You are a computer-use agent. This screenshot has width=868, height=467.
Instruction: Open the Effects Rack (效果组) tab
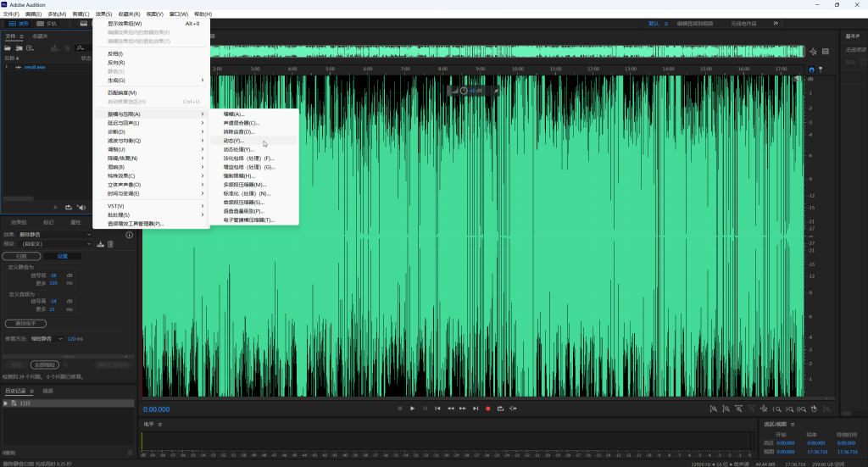19,222
